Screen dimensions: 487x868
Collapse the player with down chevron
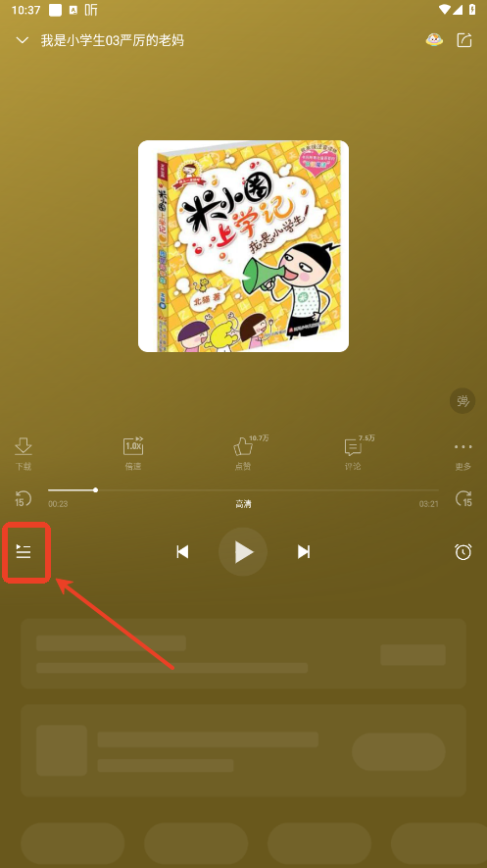pyautogui.click(x=23, y=40)
